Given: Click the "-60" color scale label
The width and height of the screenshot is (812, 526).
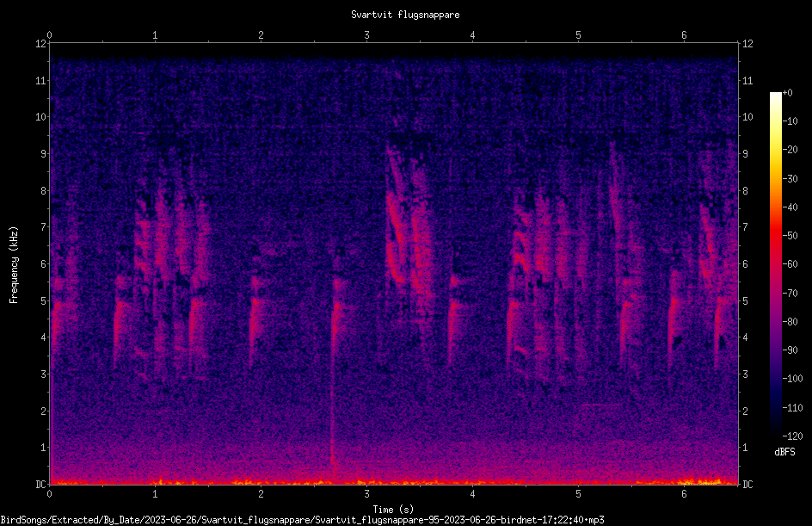Looking at the screenshot, I should pos(790,264).
